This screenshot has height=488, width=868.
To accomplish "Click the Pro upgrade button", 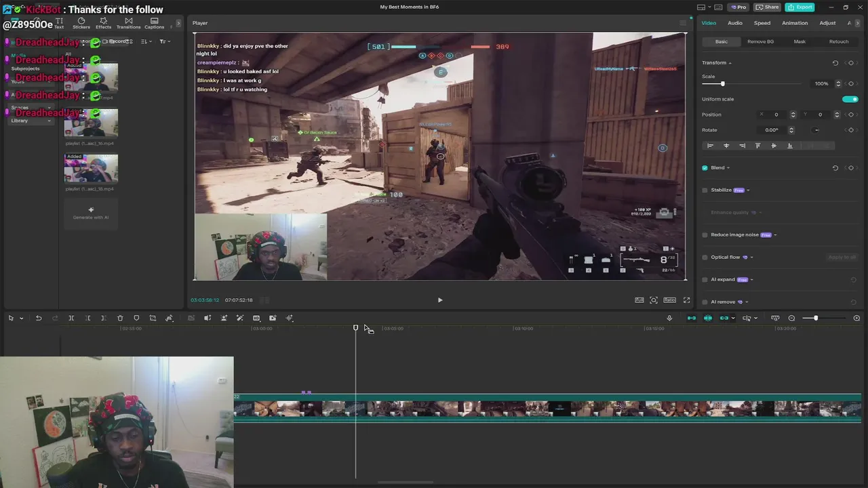I will (x=738, y=7).
